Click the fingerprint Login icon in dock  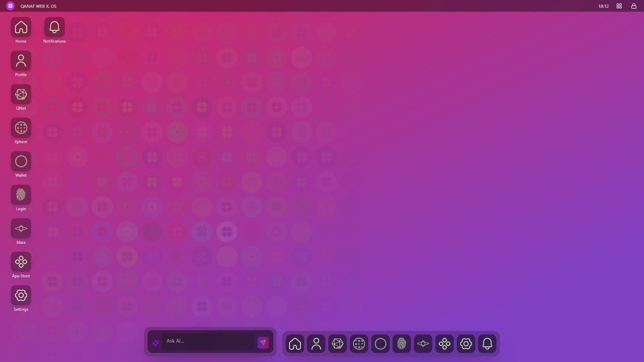(401, 344)
